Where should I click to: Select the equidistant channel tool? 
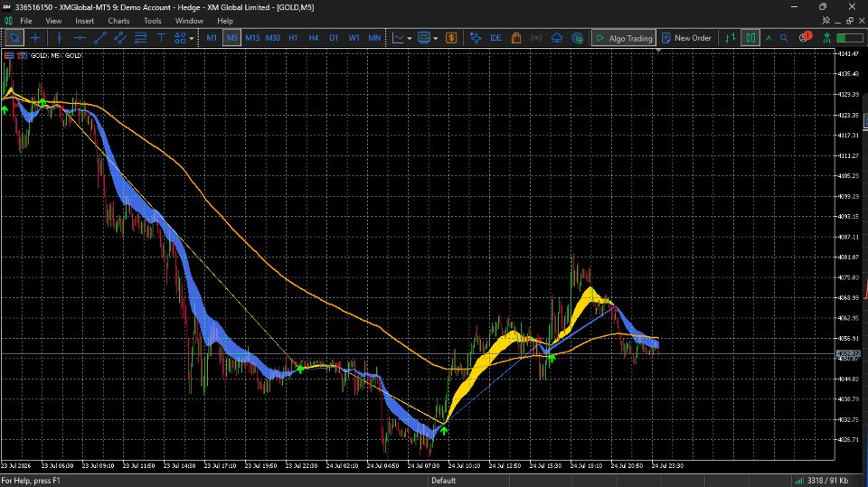point(120,38)
